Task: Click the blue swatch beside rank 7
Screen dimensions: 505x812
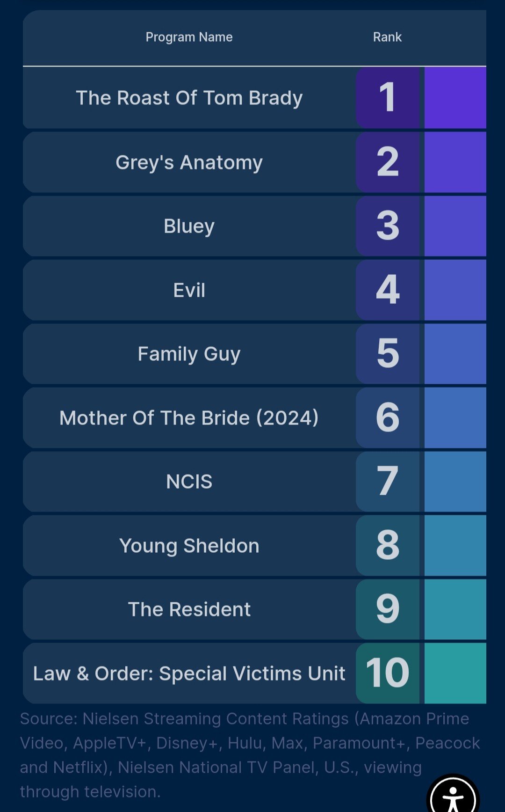Action: [455, 482]
